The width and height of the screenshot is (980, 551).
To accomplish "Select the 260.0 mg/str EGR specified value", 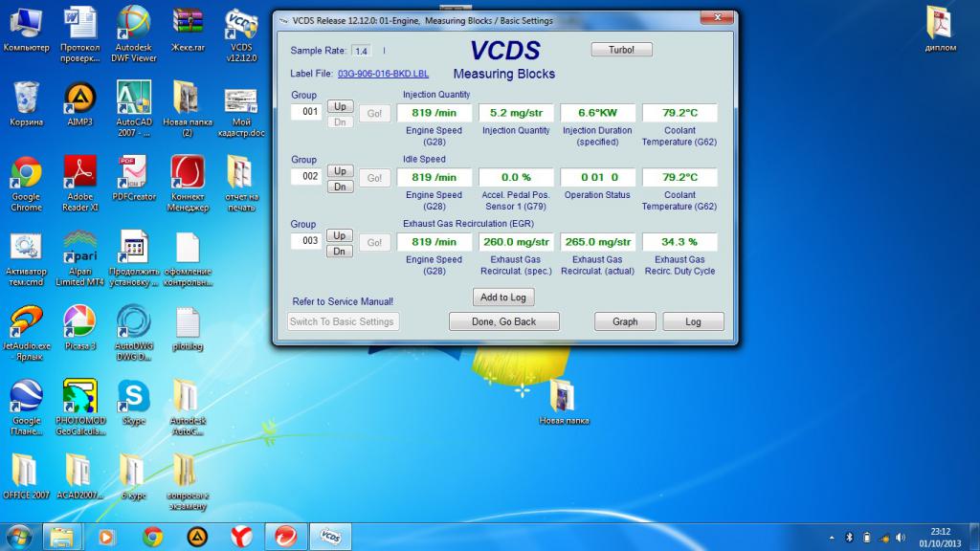I will [516, 242].
